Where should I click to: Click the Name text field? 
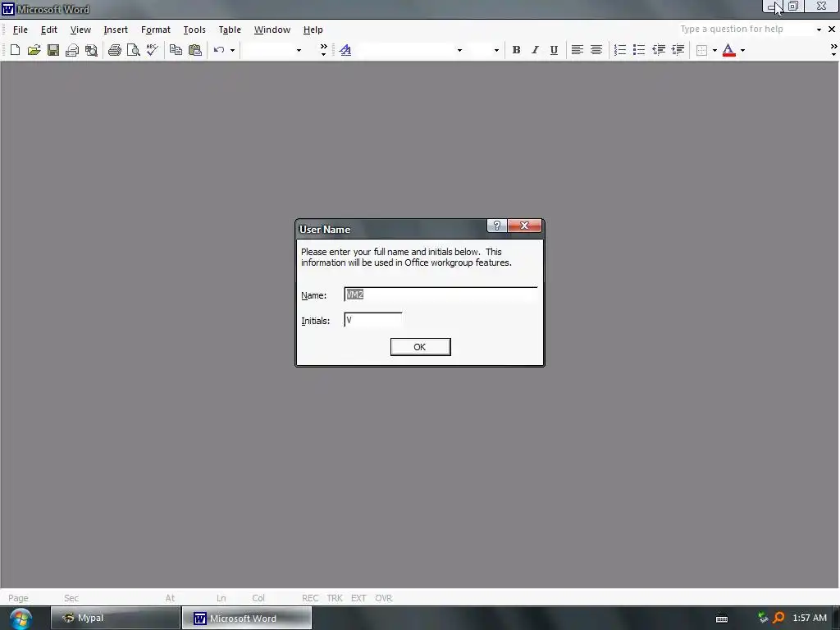coord(441,294)
